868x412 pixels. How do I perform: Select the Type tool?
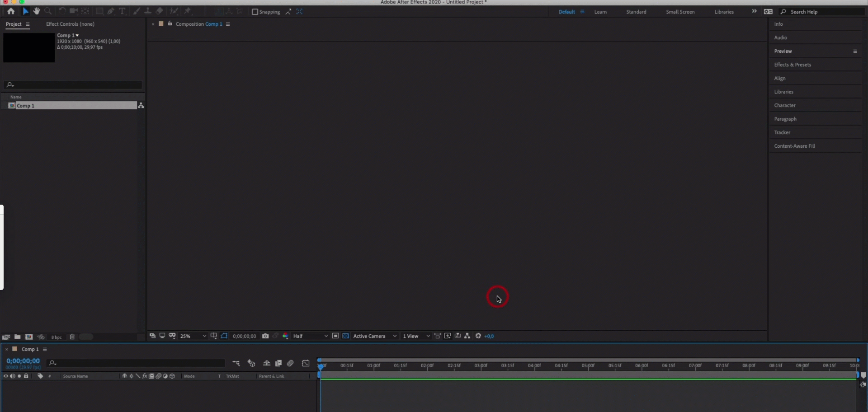click(x=122, y=11)
